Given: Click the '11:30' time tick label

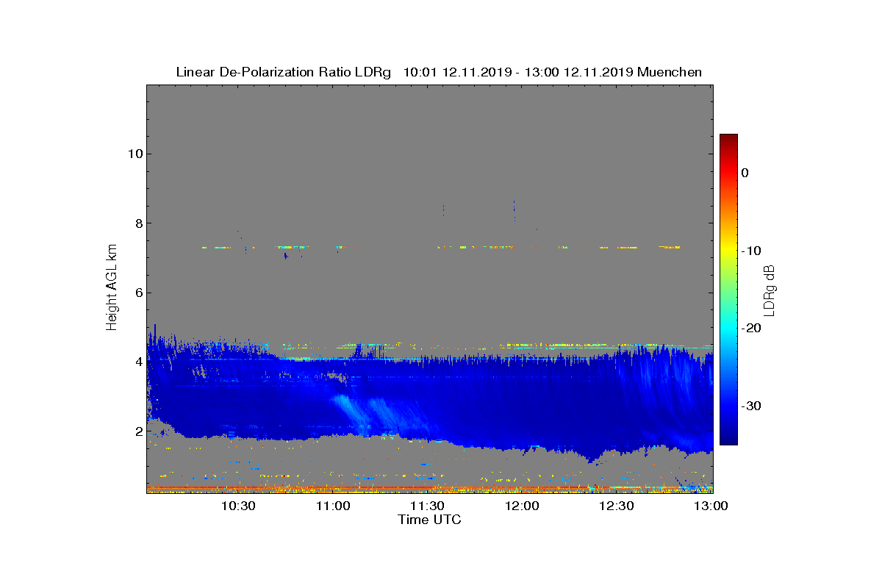Looking at the screenshot, I should (x=427, y=506).
